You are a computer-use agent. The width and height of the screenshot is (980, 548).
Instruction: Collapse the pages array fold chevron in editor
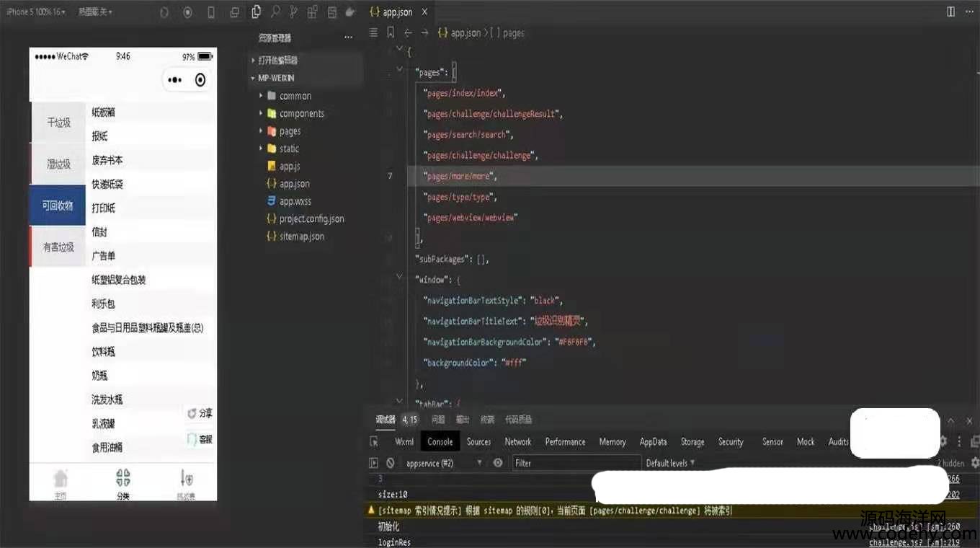pos(399,70)
